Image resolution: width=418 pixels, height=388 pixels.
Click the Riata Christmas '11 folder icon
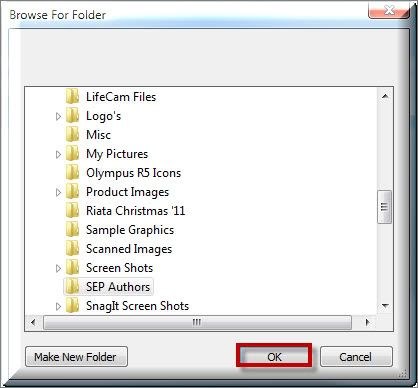point(72,211)
